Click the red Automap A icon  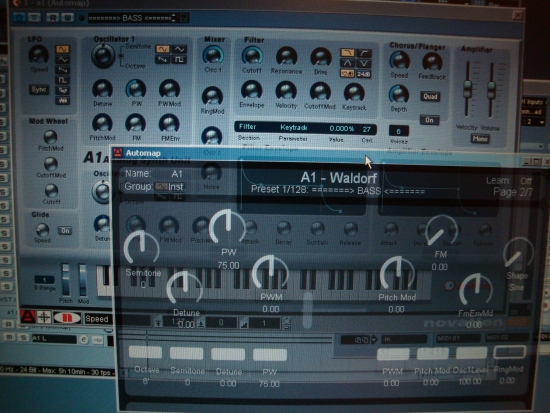(28, 317)
